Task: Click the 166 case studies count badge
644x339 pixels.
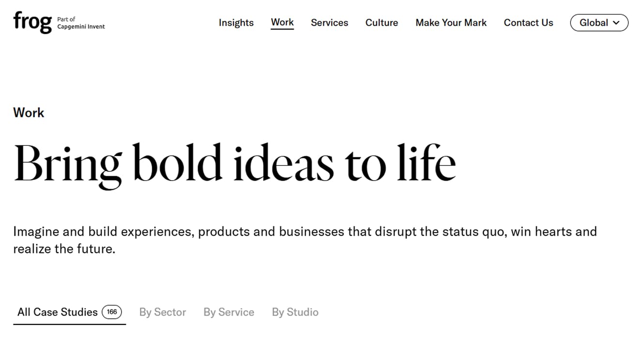Action: (112, 312)
